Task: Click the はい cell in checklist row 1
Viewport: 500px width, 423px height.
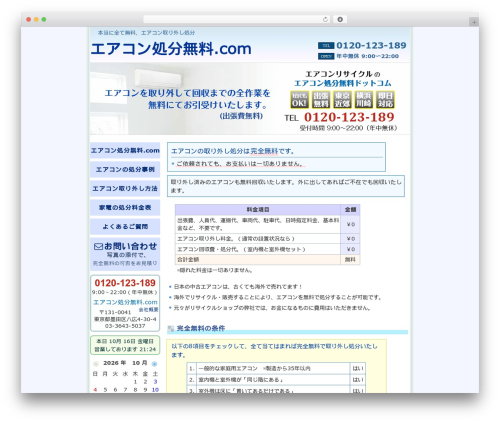Action: 358,368
